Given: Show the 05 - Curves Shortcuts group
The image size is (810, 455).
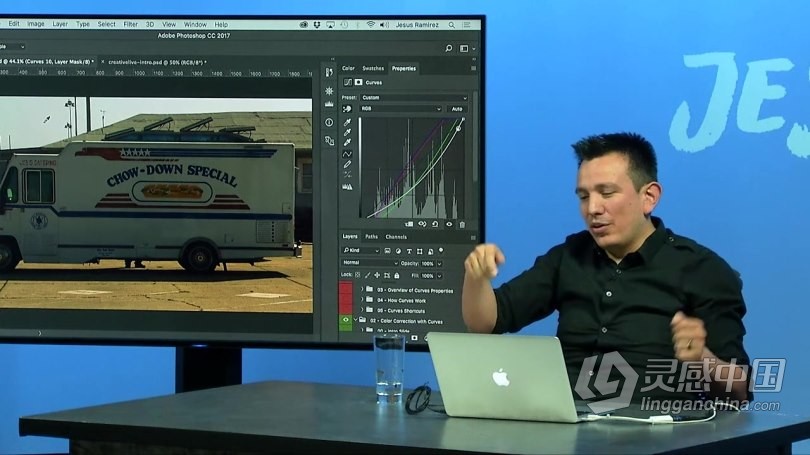Looking at the screenshot, I should pyautogui.click(x=346, y=310).
